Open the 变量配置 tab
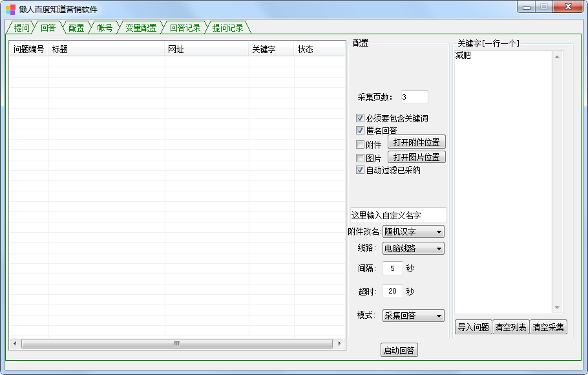The height and width of the screenshot is (375, 588). coord(141,28)
